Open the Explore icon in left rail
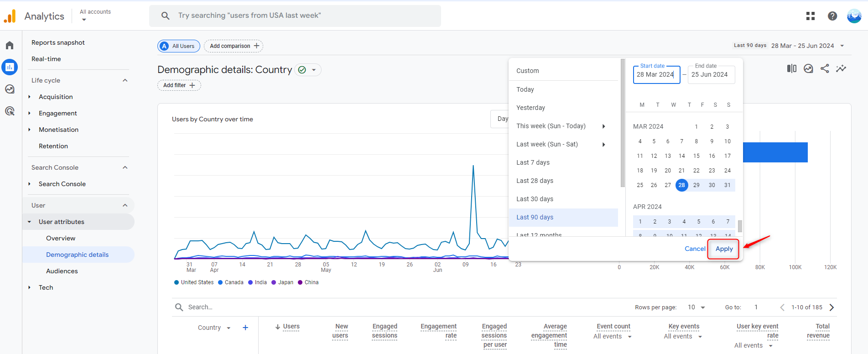 (10, 89)
